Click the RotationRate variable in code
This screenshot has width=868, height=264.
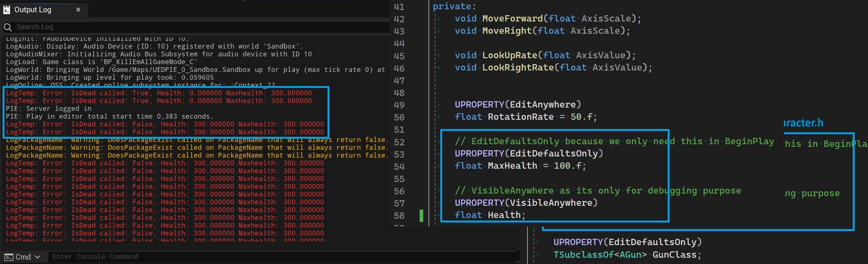click(520, 117)
